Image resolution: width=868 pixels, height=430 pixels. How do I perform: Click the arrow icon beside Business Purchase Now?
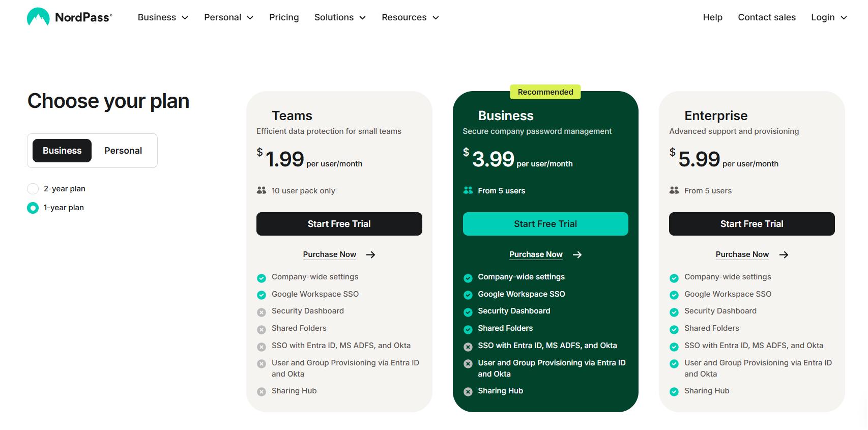tap(577, 255)
